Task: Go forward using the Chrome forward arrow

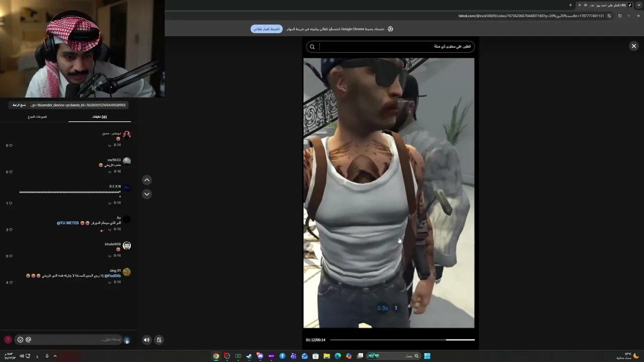Action: (629, 16)
